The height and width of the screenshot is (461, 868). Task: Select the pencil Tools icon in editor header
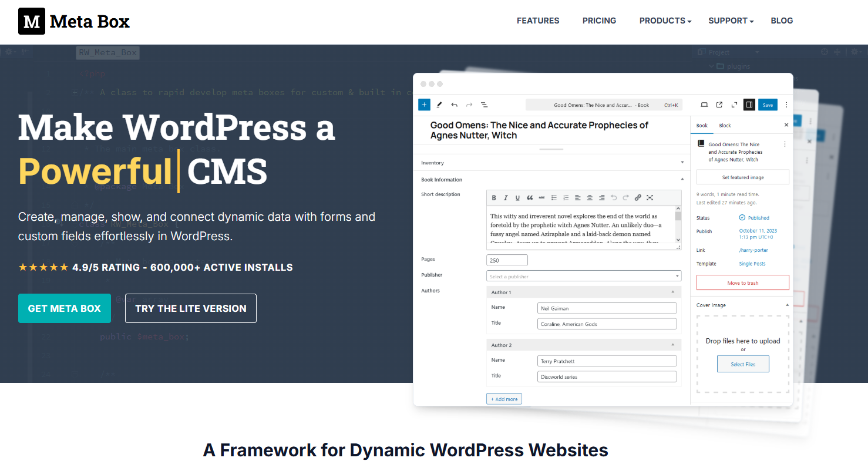coord(439,105)
